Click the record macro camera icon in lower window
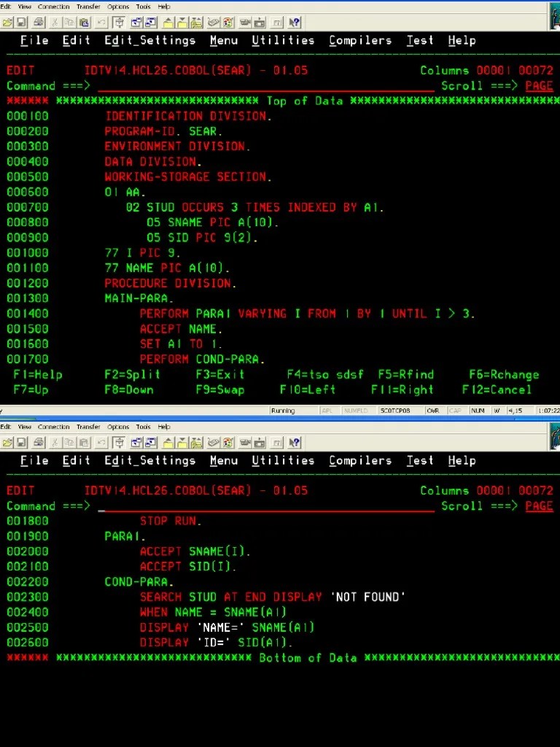 (x=245, y=443)
